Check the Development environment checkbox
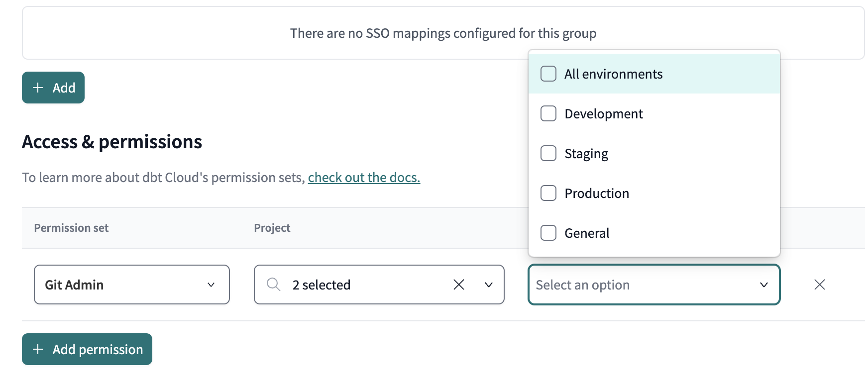Screen dimensions: 868x384 coord(548,113)
